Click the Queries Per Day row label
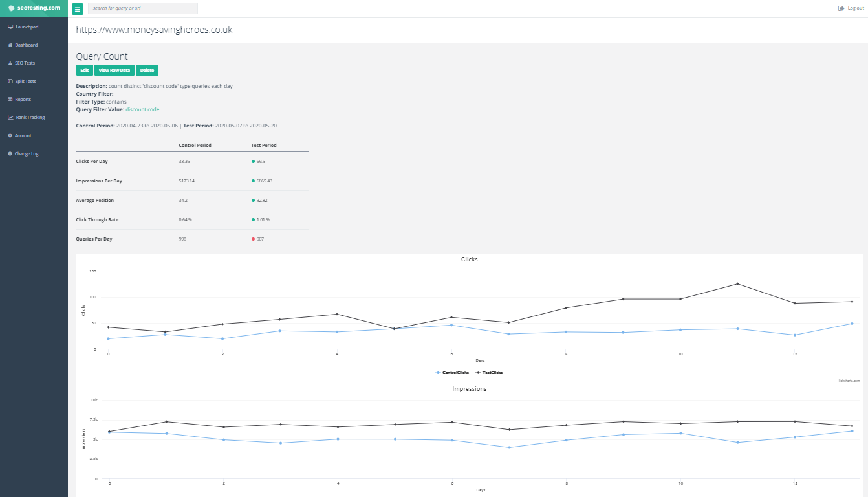868x497 pixels. pyautogui.click(x=94, y=239)
